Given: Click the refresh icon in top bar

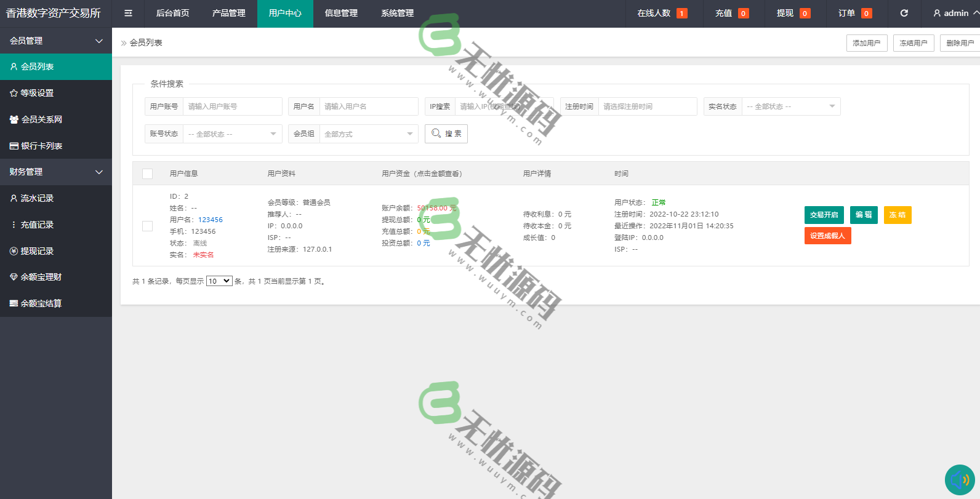Looking at the screenshot, I should click(x=904, y=13).
